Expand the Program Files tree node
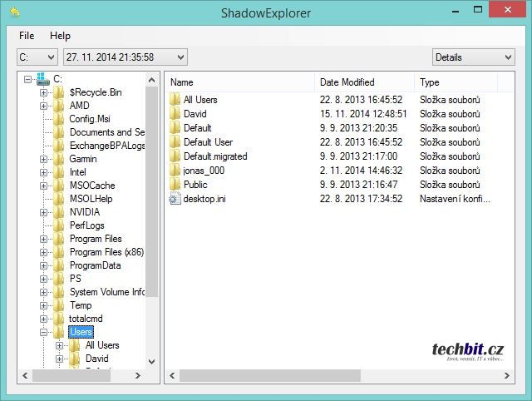Viewport: 532px width, 401px height. click(x=43, y=239)
